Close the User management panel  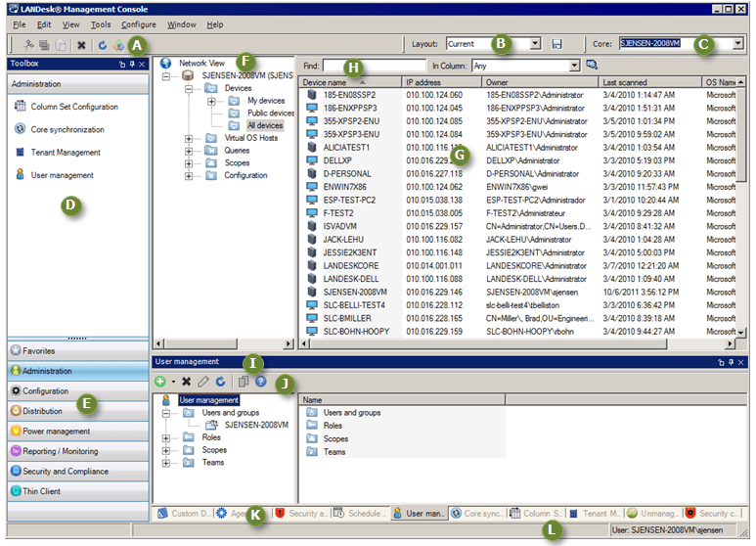coord(740,362)
